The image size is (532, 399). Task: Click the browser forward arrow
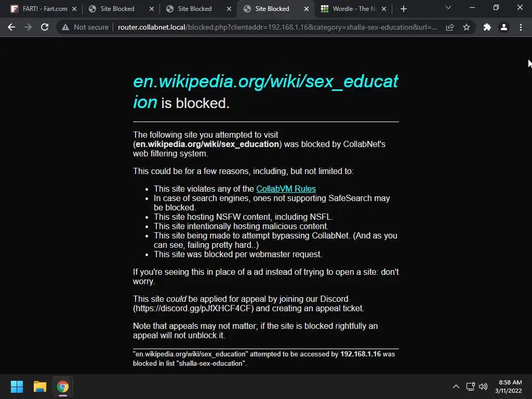(x=28, y=27)
